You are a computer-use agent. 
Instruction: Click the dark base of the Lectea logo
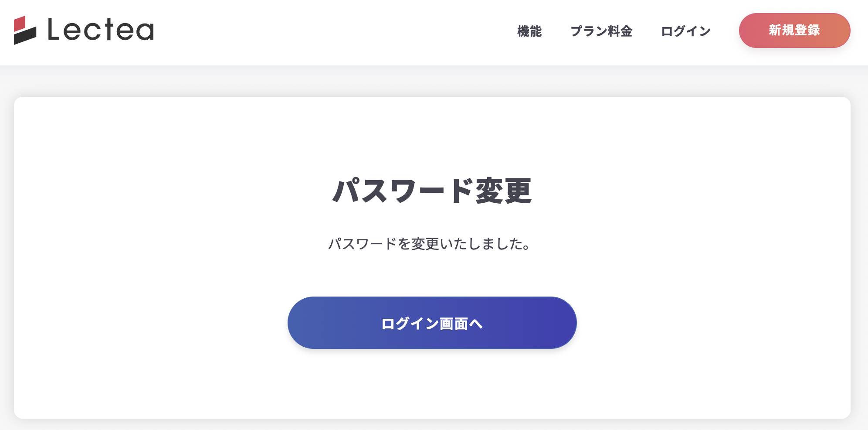click(25, 37)
